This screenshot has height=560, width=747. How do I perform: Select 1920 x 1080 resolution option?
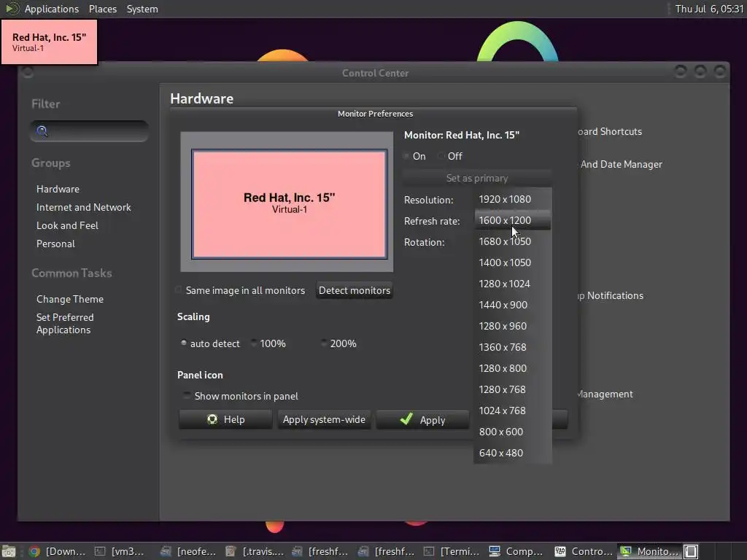(513, 199)
